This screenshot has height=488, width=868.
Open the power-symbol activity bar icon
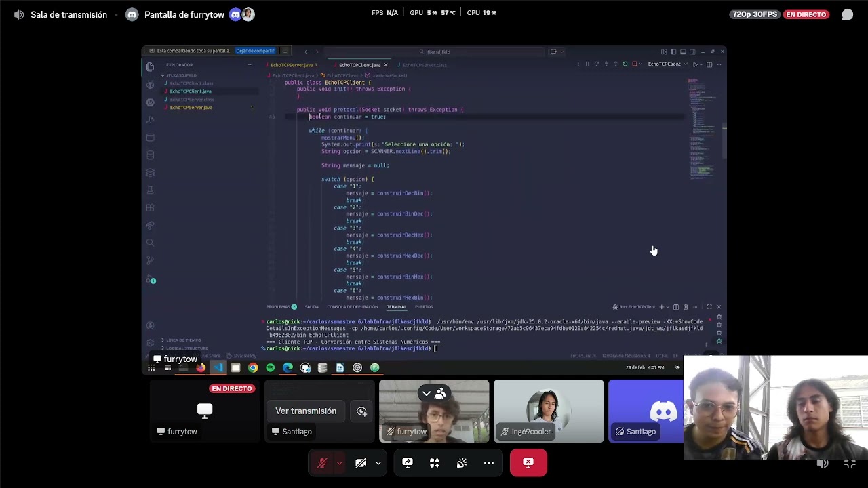click(x=150, y=102)
